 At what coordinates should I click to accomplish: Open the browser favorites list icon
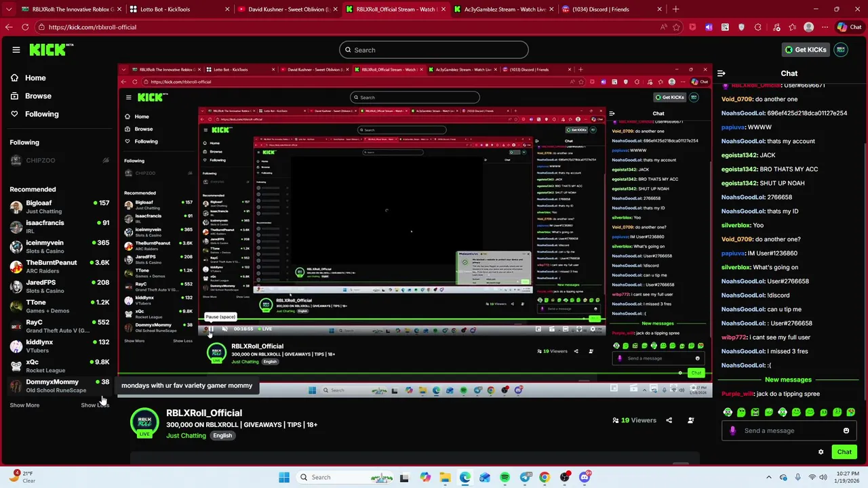pyautogui.click(x=791, y=27)
